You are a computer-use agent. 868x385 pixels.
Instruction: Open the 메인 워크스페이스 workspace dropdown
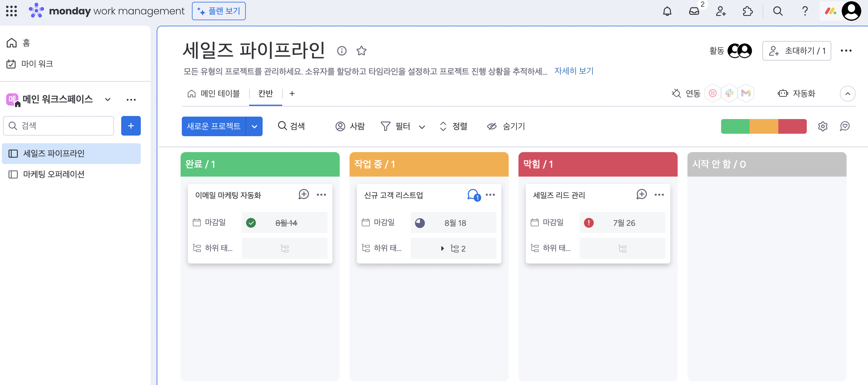(107, 99)
